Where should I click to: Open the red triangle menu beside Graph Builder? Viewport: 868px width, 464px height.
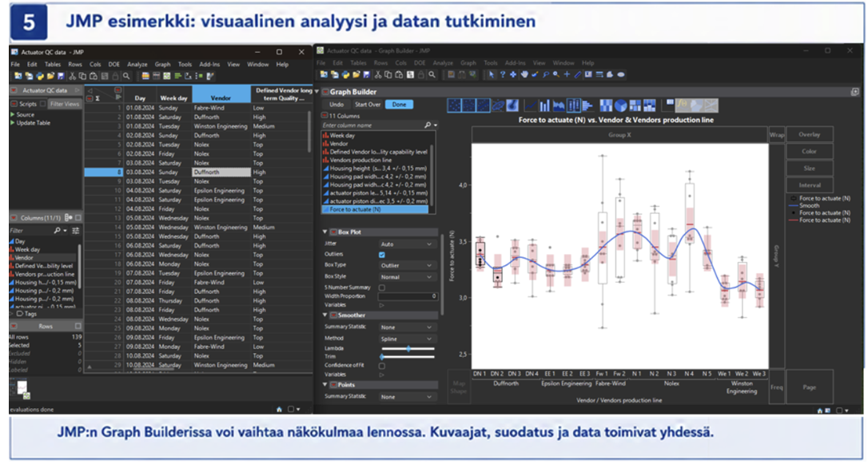tap(325, 92)
